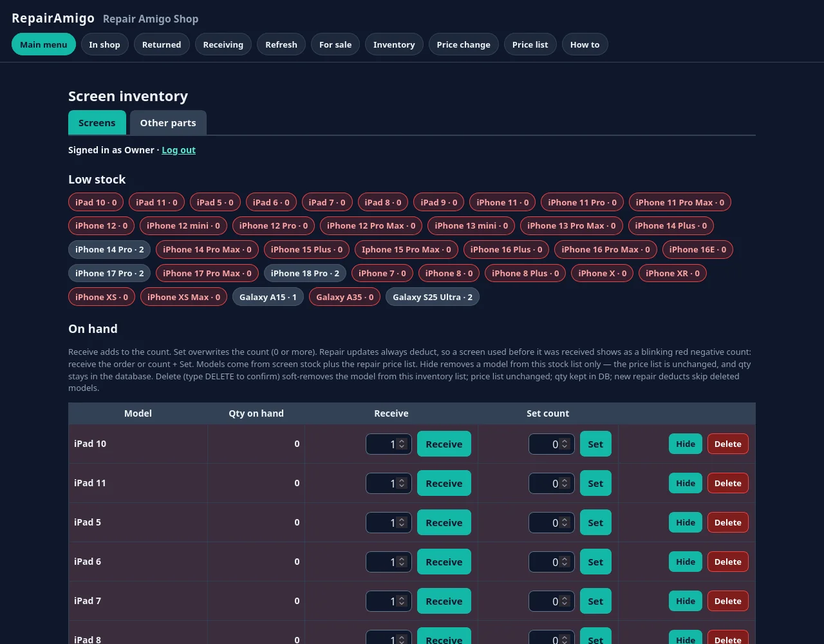This screenshot has height=644, width=824.
Task: Click the iPad 10 set count stepper
Action: pyautogui.click(x=565, y=444)
